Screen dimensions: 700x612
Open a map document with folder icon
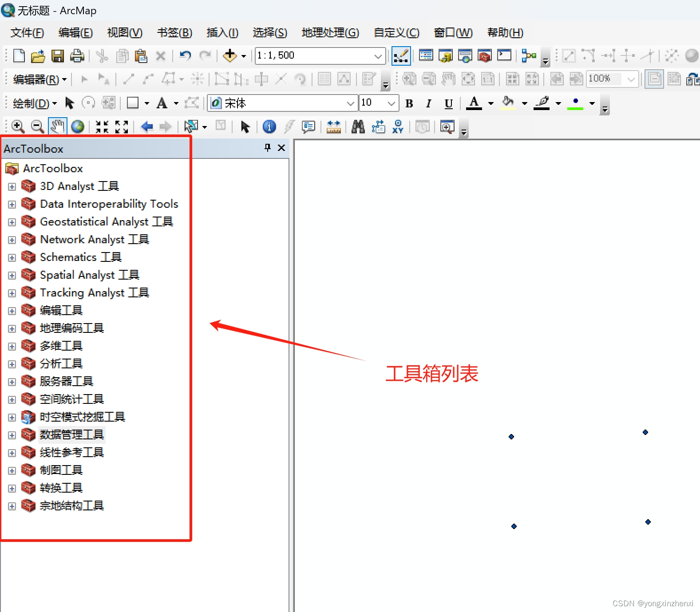pos(38,56)
